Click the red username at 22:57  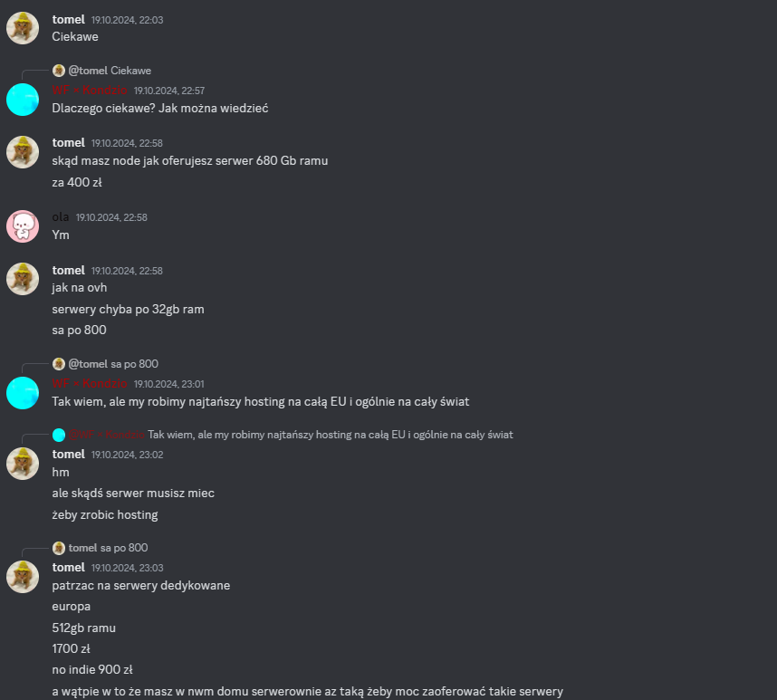click(x=90, y=90)
